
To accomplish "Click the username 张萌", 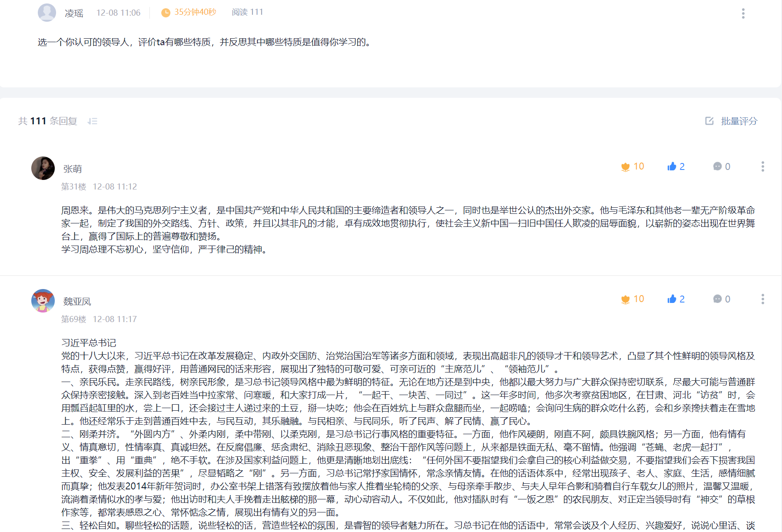I will coord(73,169).
